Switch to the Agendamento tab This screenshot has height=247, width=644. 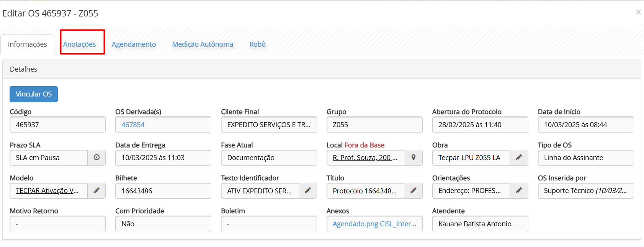(134, 44)
